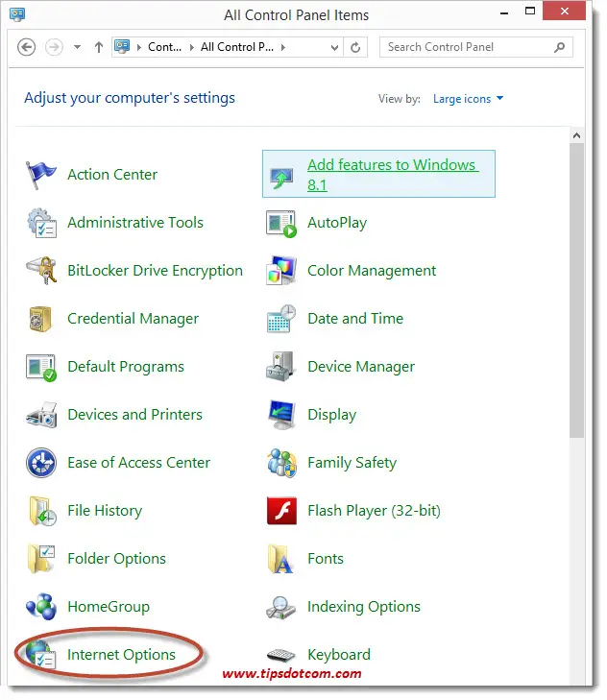607x700 pixels.
Task: Open the Family Safety link
Action: point(352,463)
